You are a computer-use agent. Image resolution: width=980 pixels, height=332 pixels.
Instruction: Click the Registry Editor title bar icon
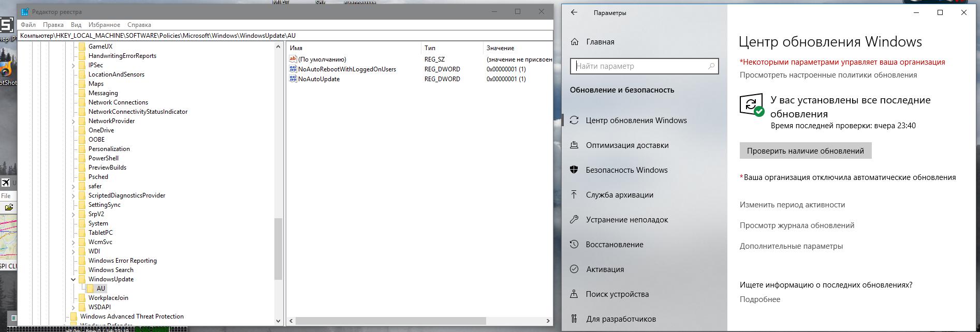coord(25,11)
